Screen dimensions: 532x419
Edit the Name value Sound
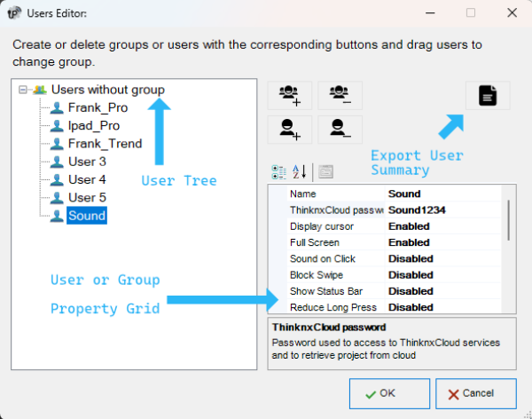click(x=442, y=194)
